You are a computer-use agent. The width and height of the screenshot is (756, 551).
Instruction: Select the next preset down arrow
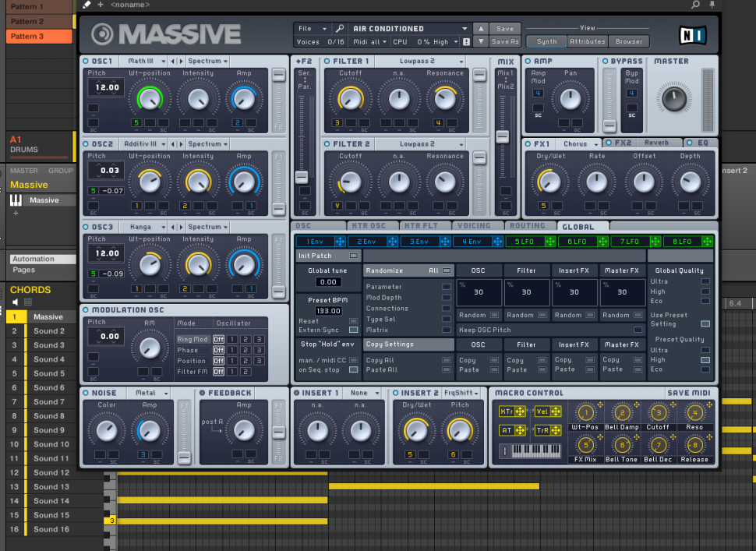(481, 42)
